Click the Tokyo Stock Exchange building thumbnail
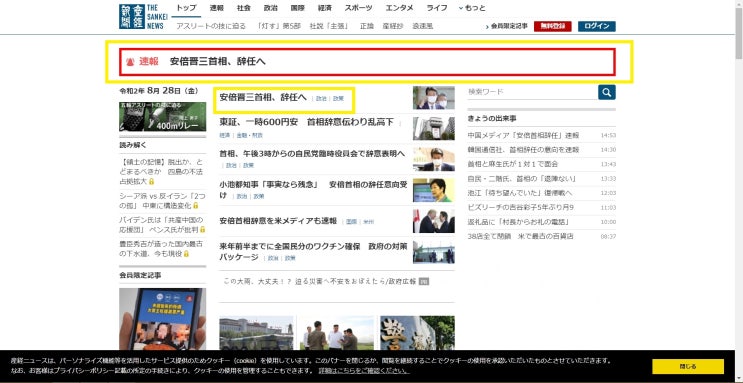This screenshot has height=383, width=743. pos(434,128)
